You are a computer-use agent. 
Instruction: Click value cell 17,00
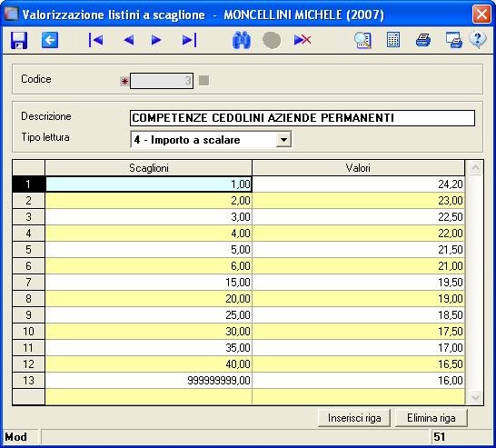359,348
